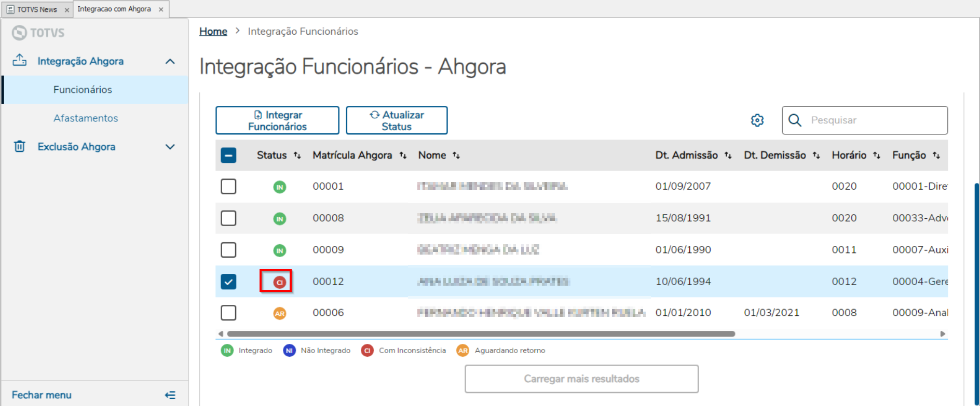Click the Integração Funcionários breadcrumb

click(303, 31)
